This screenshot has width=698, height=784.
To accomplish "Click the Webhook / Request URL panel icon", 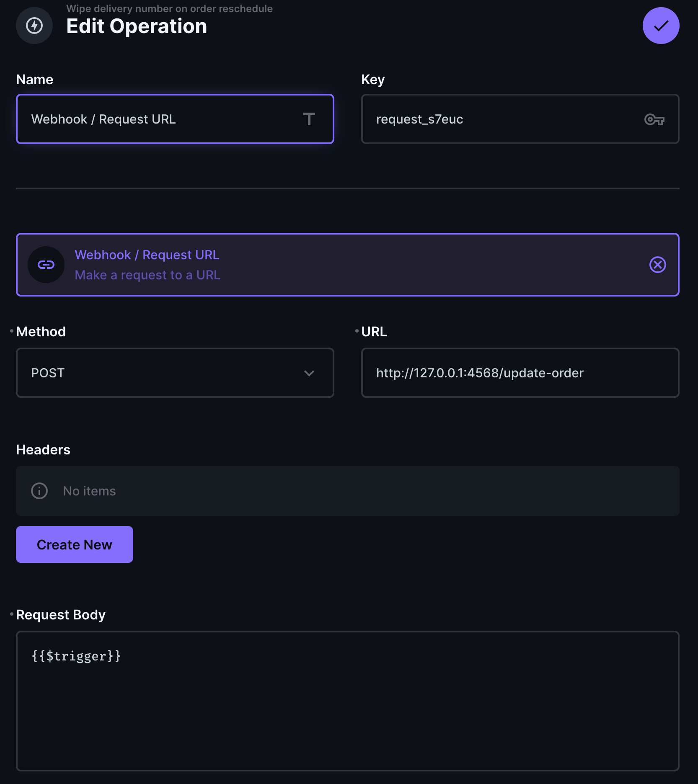I will (x=46, y=264).
